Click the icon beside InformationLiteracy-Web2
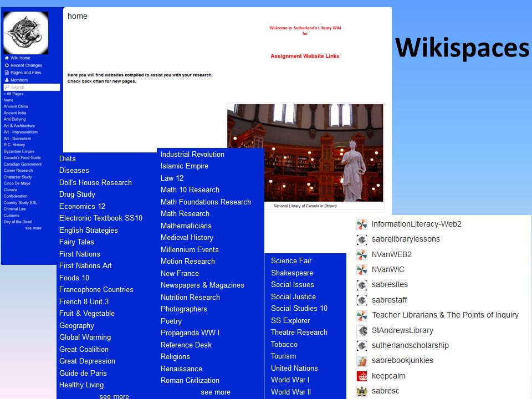The height and width of the screenshot is (399, 532). click(x=362, y=224)
